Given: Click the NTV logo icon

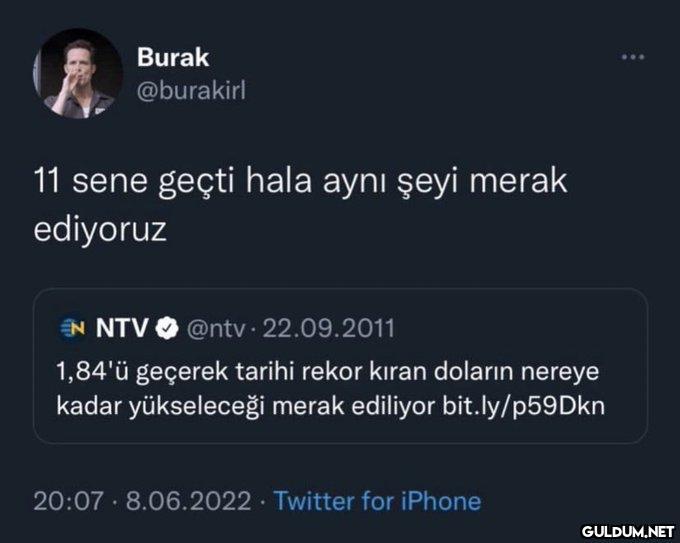Looking at the screenshot, I should click(x=72, y=328).
